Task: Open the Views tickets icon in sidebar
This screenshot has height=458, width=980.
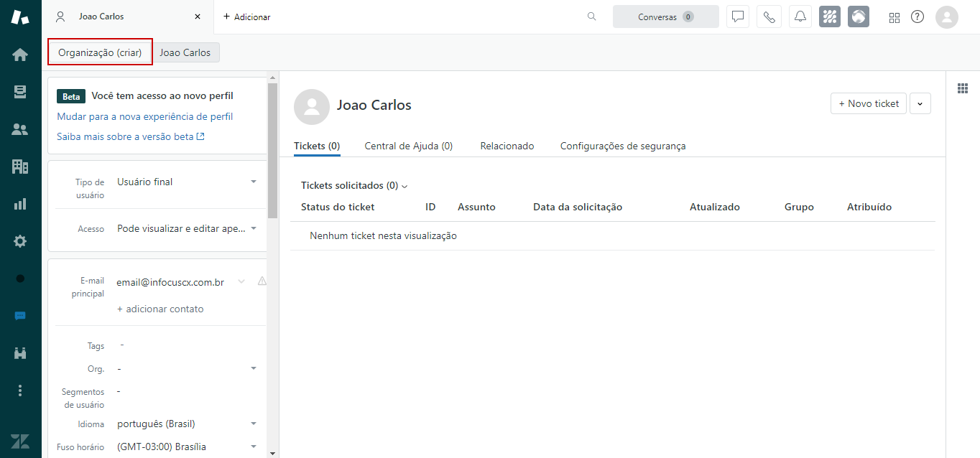Action: (20, 92)
